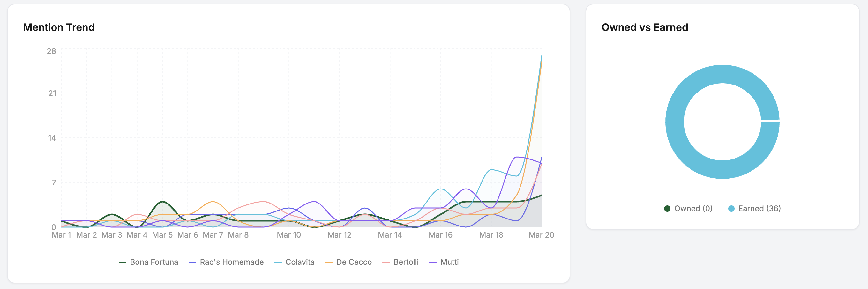Click the Mention Trend heading
The width and height of the screenshot is (868, 289).
pos(59,27)
